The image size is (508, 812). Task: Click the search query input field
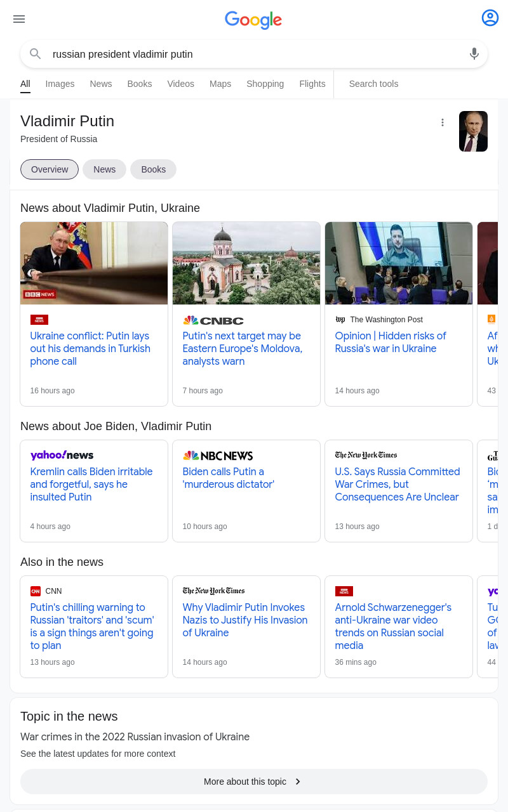click(254, 55)
